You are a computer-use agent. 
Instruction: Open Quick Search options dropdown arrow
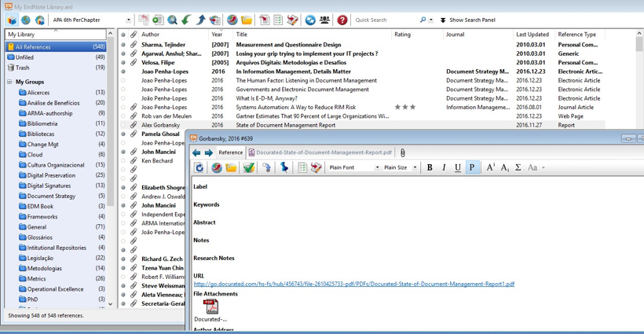[x=431, y=20]
